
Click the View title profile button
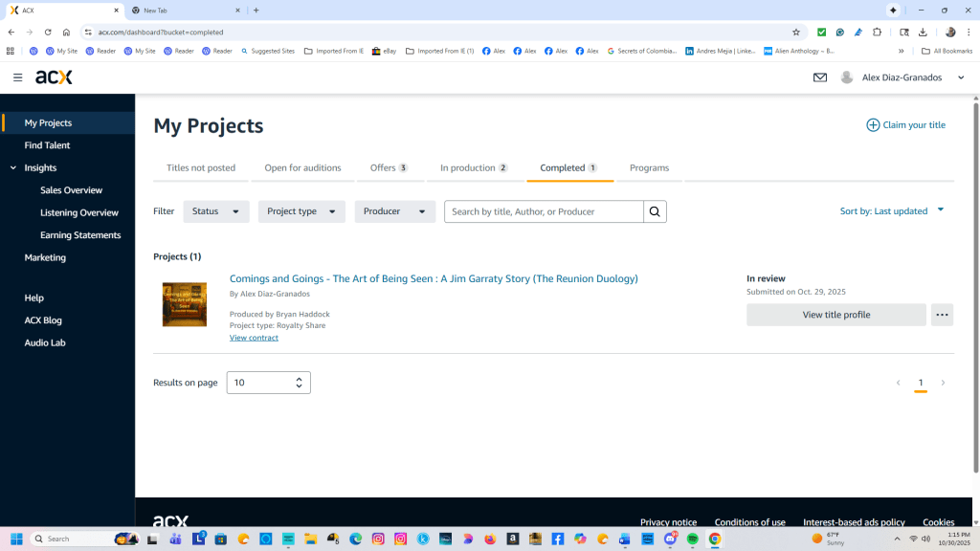pos(835,315)
